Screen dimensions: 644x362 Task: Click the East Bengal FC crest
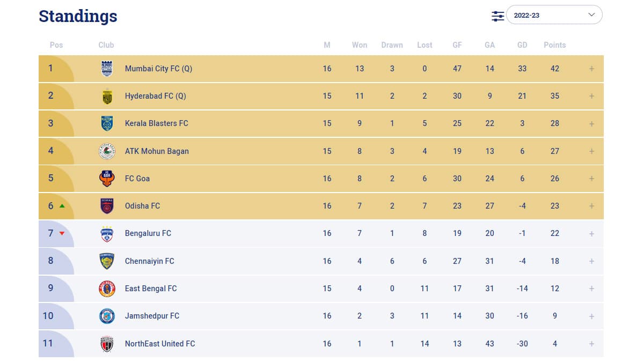(x=107, y=289)
